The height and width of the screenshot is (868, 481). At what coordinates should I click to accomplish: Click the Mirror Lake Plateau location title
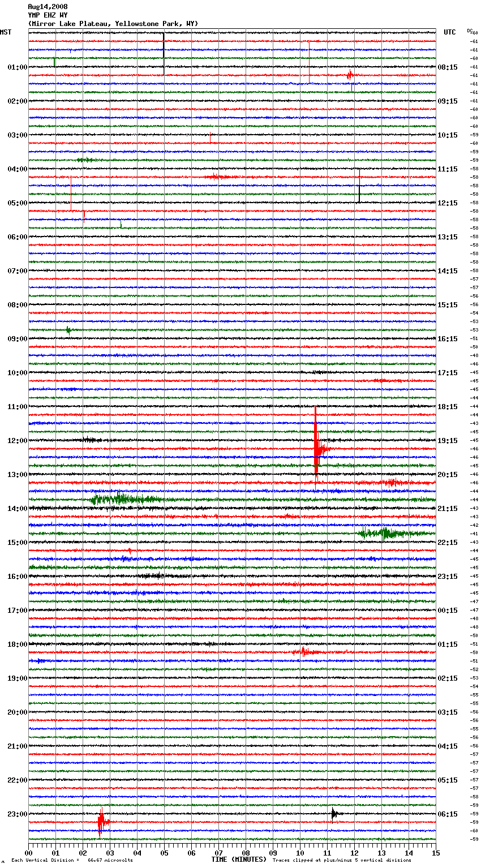click(113, 24)
